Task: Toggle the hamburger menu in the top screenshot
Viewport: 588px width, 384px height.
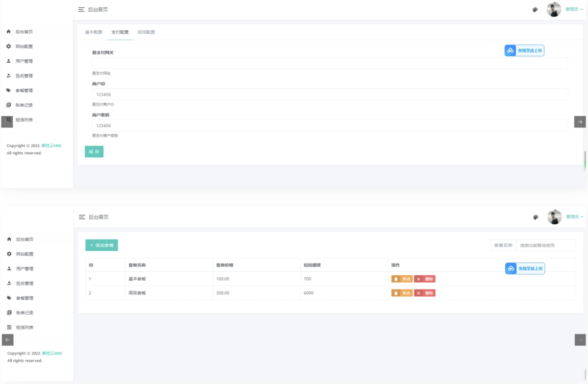Action: pos(81,9)
